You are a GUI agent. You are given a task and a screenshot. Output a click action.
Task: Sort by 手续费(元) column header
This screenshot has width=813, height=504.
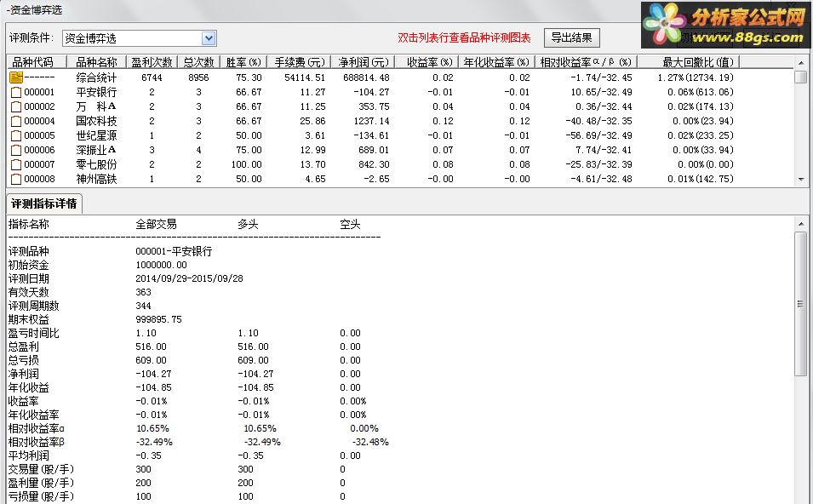(x=299, y=62)
